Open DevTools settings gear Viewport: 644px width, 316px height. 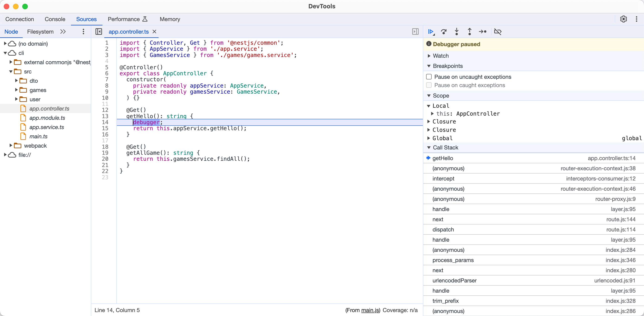click(x=623, y=19)
